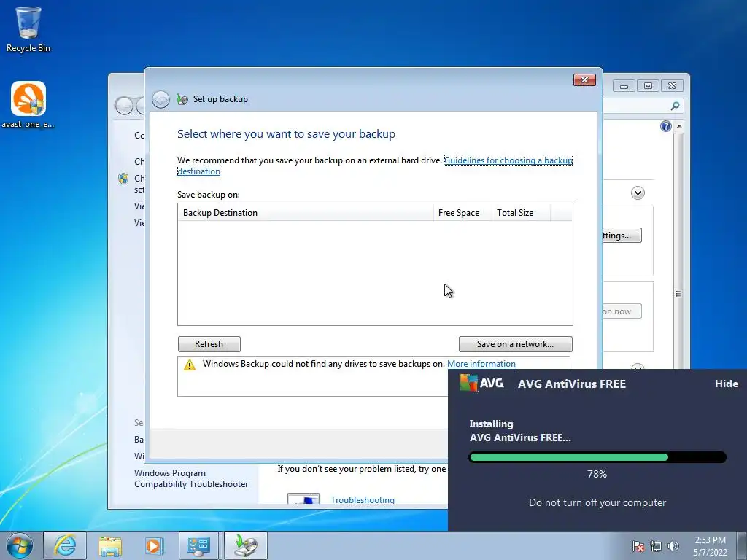The width and height of the screenshot is (747, 560).
Task: Open the blue help question mark icon
Action: (x=665, y=126)
